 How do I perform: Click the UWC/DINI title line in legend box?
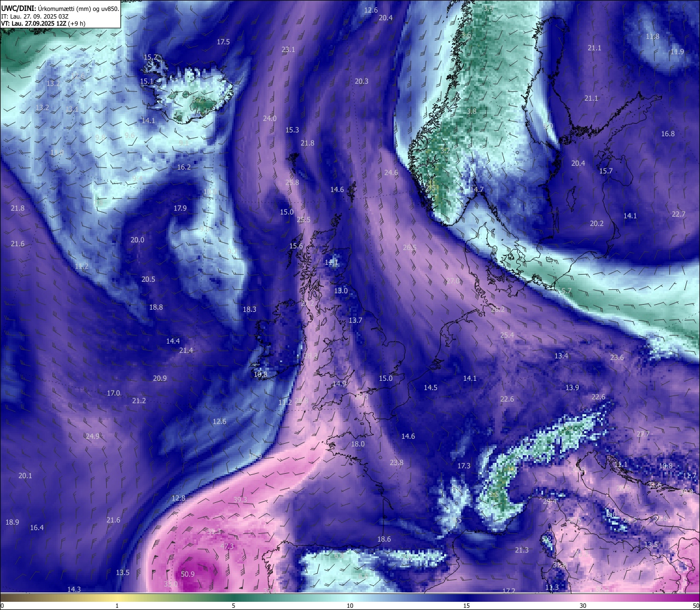pyautogui.click(x=60, y=9)
